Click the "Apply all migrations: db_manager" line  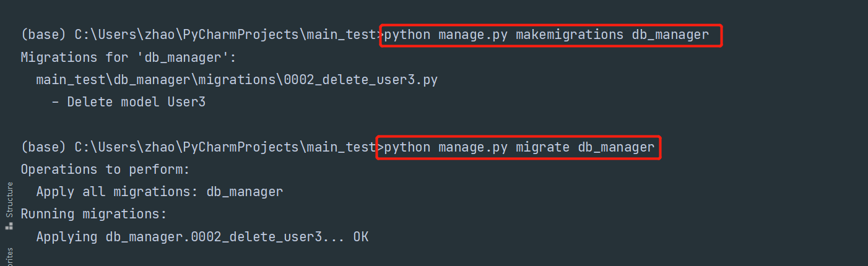tap(159, 192)
